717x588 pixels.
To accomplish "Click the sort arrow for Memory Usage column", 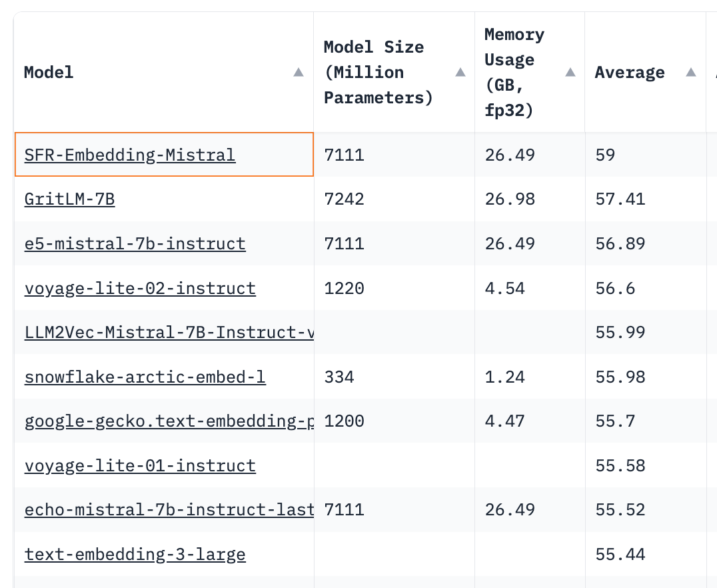I will (x=570, y=73).
